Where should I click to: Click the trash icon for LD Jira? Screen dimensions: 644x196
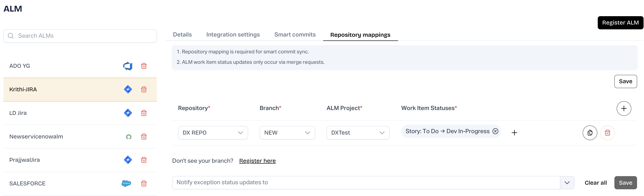coord(144,113)
